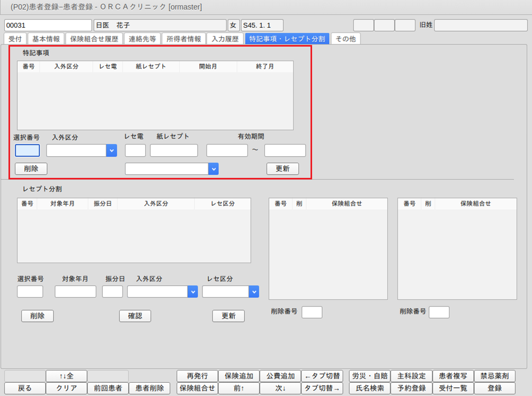Click the 氏名検索 button

(x=369, y=388)
